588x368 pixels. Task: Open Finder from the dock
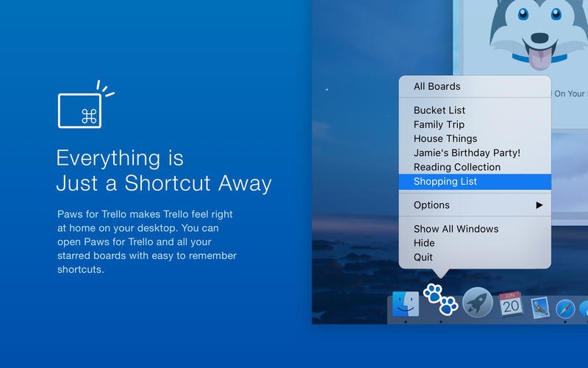(x=406, y=304)
